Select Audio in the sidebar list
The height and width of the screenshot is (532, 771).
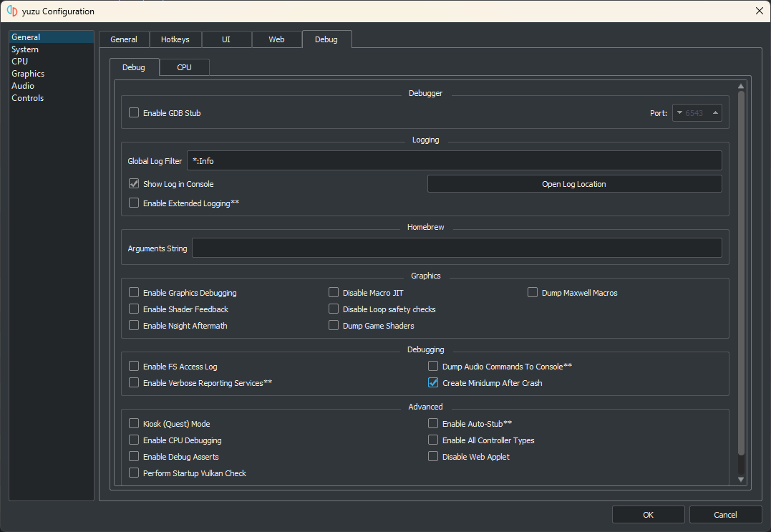click(x=51, y=85)
